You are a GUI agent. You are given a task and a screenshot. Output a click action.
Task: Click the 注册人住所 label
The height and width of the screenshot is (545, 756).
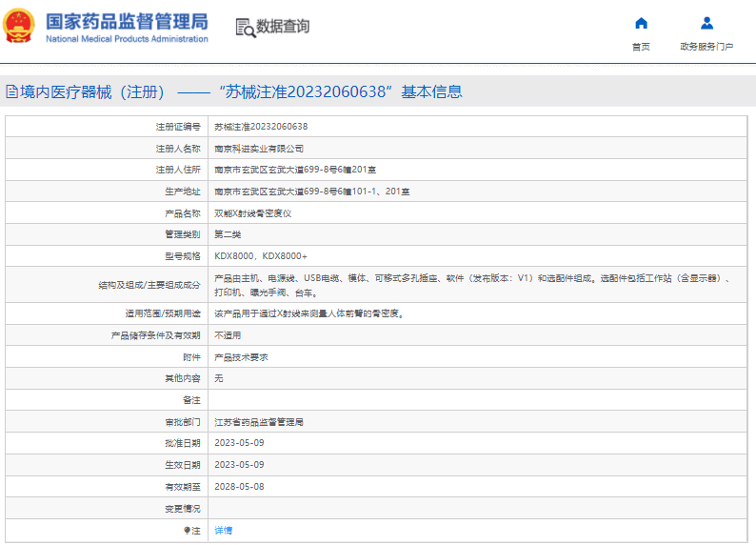click(178, 170)
